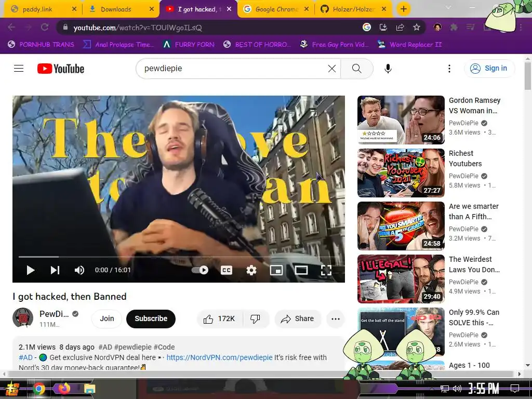This screenshot has width=532, height=399.
Task: Reload the page
Action: pos(45,28)
